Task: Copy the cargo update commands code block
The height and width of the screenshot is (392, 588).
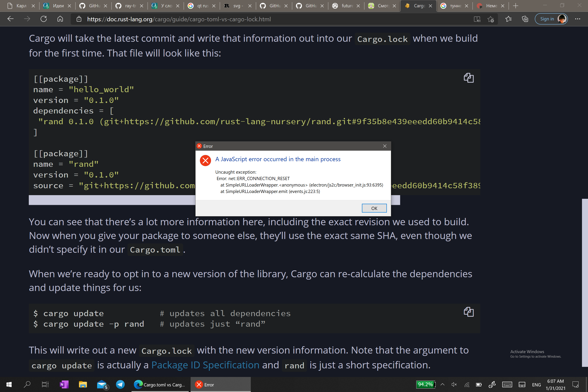Action: click(x=469, y=312)
